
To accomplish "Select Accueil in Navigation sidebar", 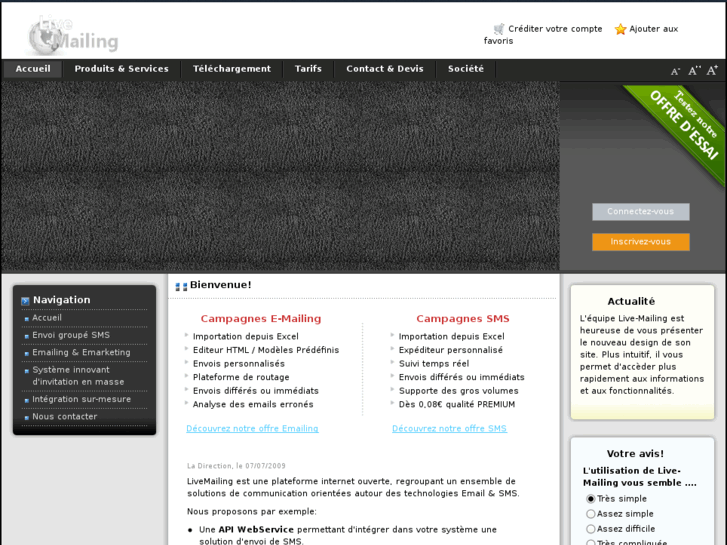I will coord(47,318).
